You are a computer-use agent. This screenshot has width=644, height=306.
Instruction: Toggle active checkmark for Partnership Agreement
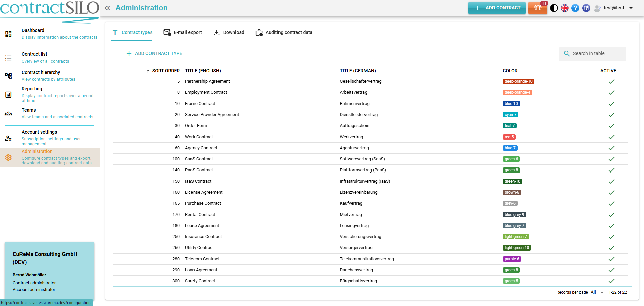611,81
